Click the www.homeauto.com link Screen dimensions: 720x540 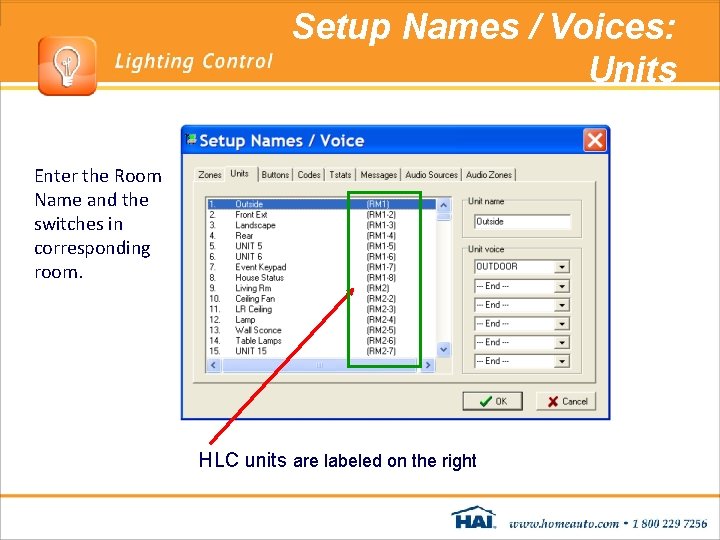click(564, 523)
